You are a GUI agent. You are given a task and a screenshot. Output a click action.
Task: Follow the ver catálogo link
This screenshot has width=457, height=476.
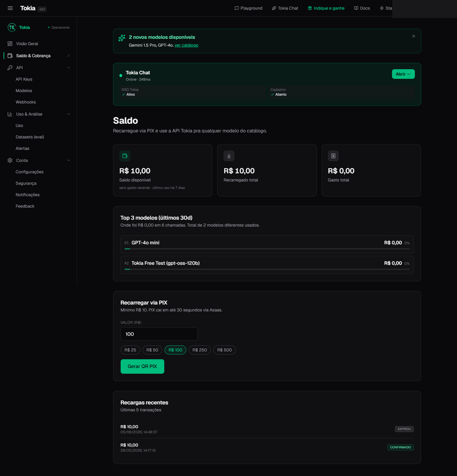click(187, 45)
